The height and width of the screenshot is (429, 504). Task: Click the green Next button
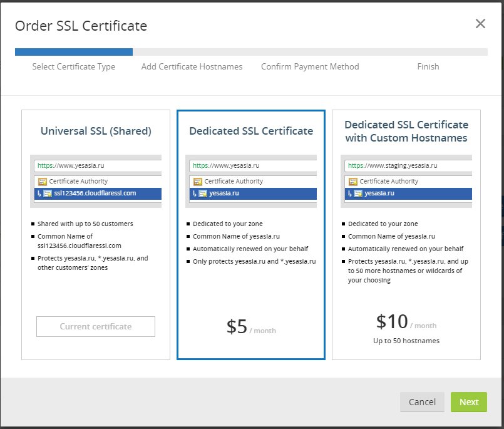(468, 402)
